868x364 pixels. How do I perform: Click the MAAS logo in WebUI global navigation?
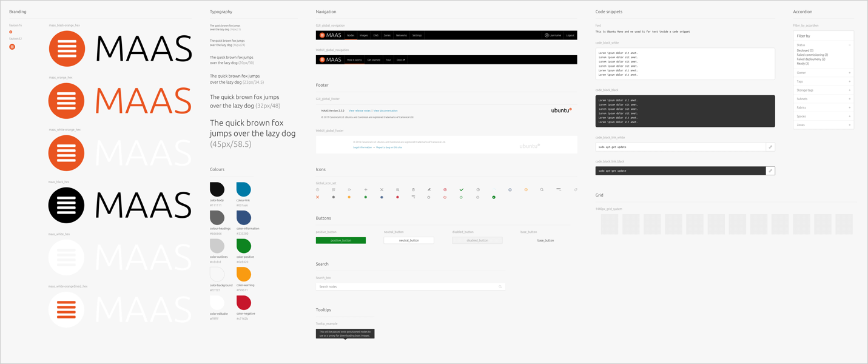(x=331, y=59)
